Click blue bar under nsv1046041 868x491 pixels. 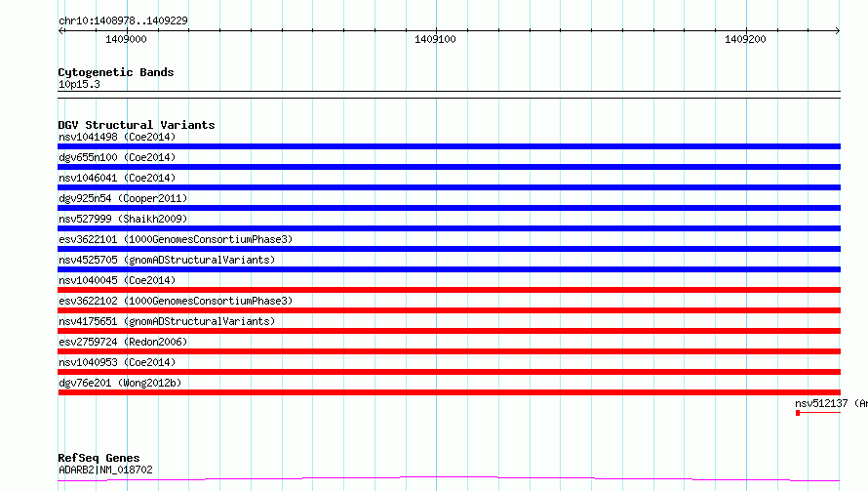449,187
